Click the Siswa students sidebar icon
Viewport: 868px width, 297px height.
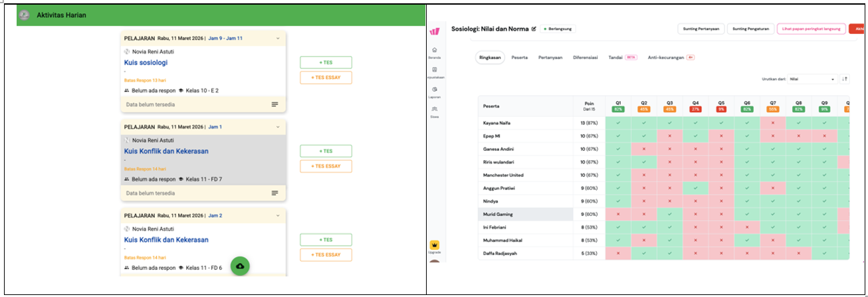tap(434, 110)
